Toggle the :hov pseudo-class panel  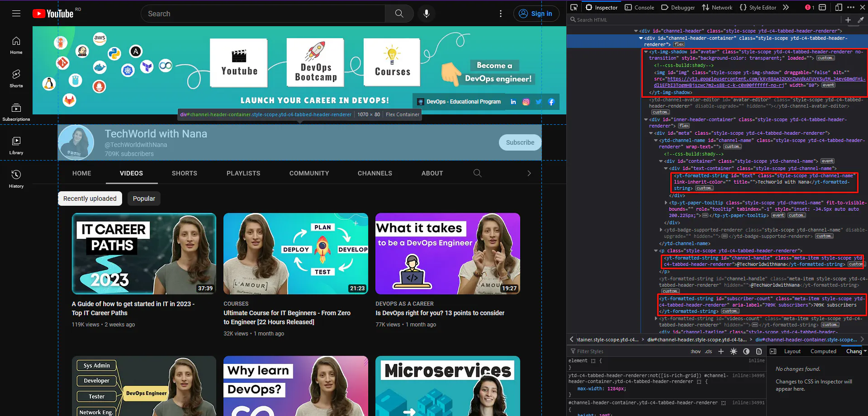695,351
